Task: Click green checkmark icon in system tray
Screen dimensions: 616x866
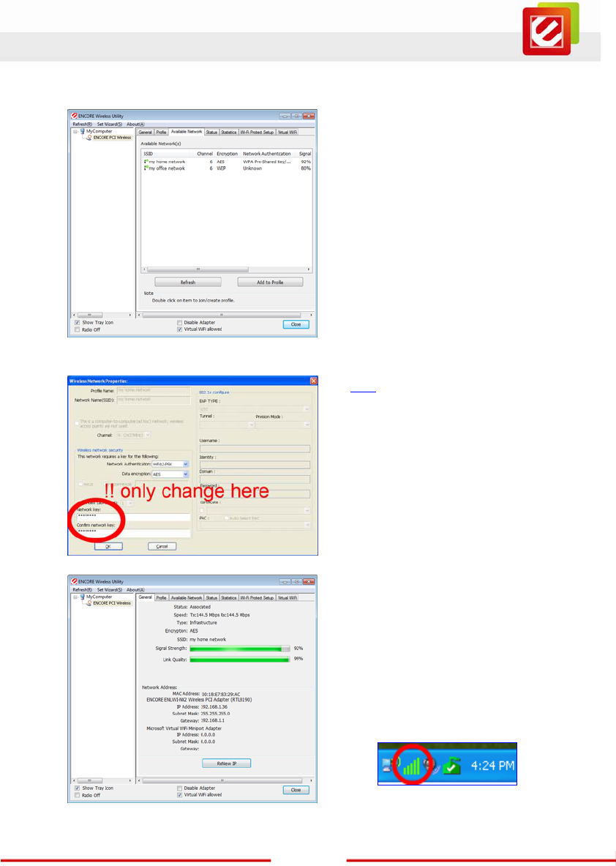Action: click(451, 766)
